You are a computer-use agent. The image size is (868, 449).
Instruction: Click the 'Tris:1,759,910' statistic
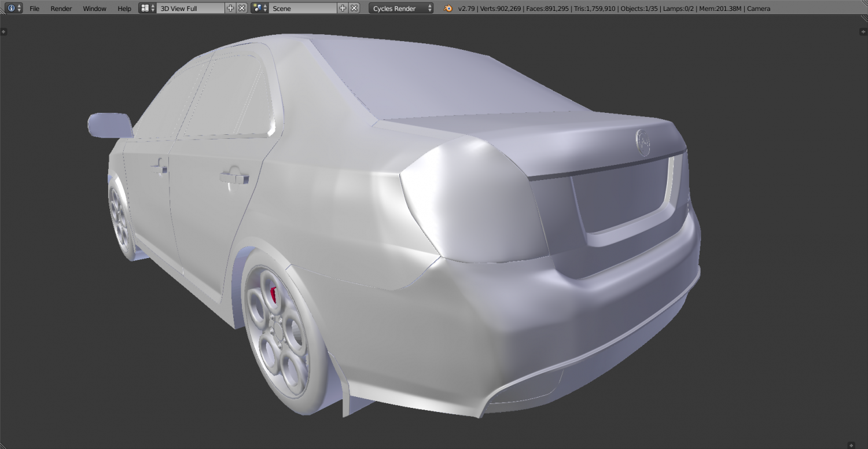click(x=595, y=9)
